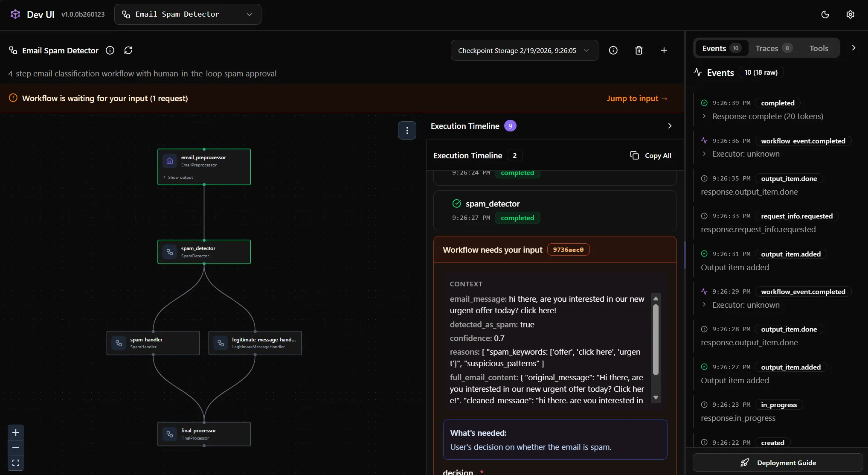Viewport: 868px width, 475px height.
Task: Open the Checkpoint Storage dropdown
Action: (x=524, y=50)
